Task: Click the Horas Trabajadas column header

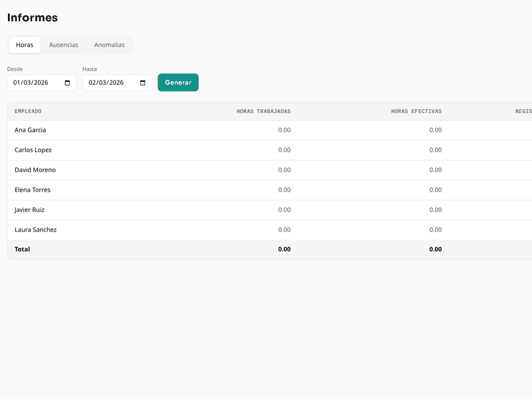Action: (x=263, y=112)
